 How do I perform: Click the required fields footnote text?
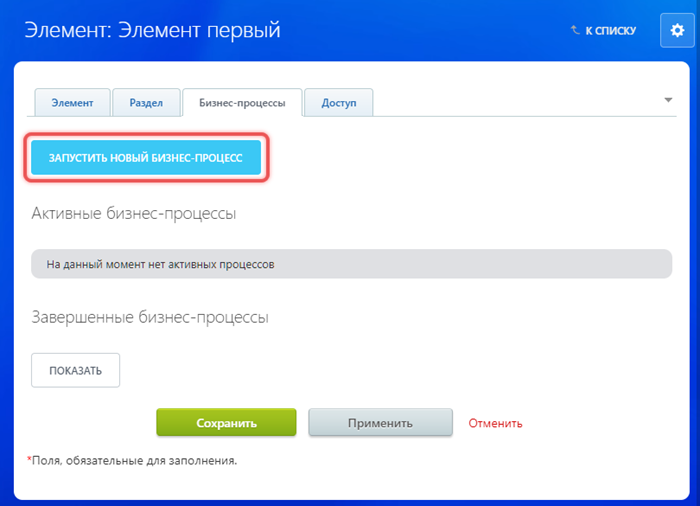(x=135, y=461)
